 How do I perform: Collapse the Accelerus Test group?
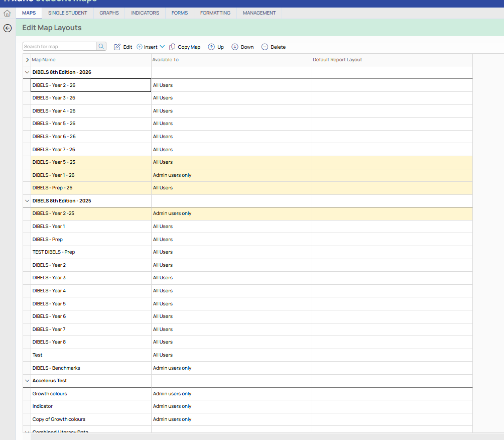tap(27, 381)
